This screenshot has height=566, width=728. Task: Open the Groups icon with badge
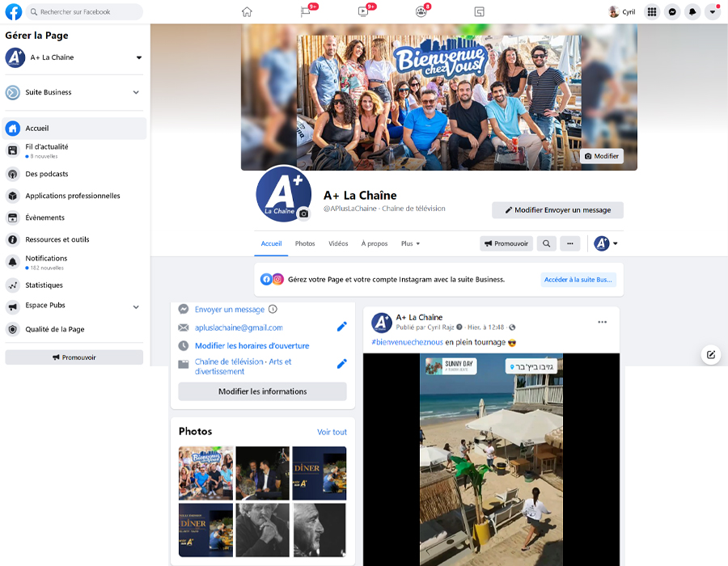pos(421,11)
